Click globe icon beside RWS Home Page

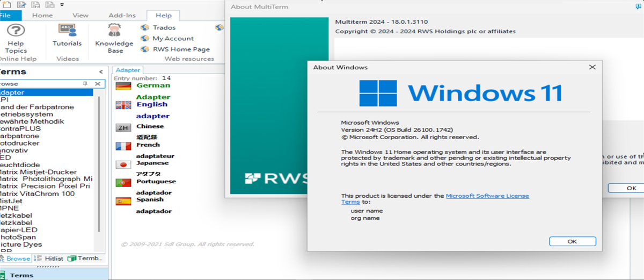[145, 49]
